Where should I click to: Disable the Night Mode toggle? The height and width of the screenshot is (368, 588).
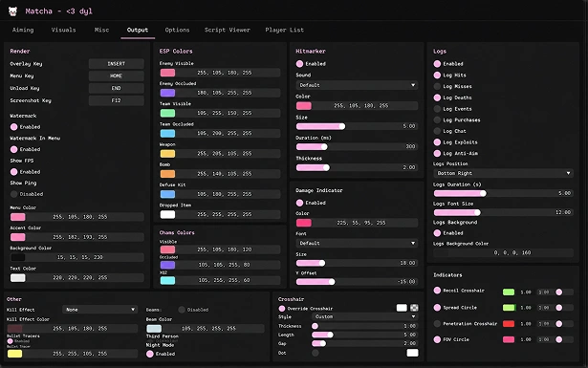(149, 354)
